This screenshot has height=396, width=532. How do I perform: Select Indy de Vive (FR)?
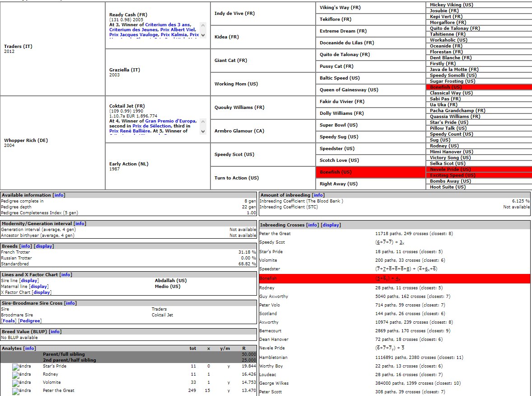tap(234, 13)
